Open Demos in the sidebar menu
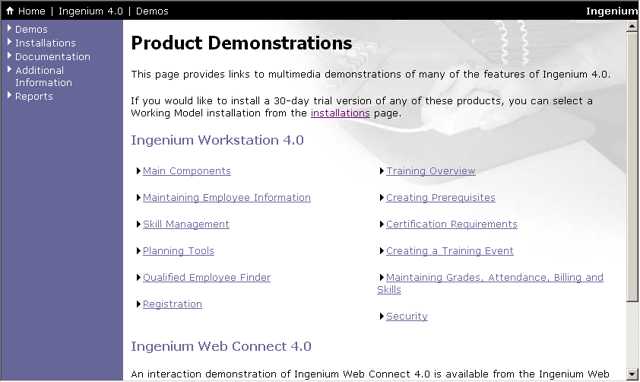 tap(31, 29)
